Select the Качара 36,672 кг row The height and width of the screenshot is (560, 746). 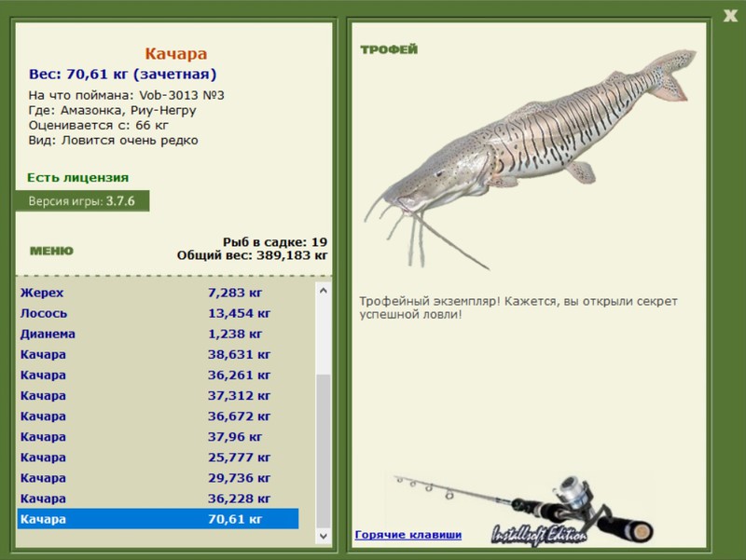click(x=158, y=416)
